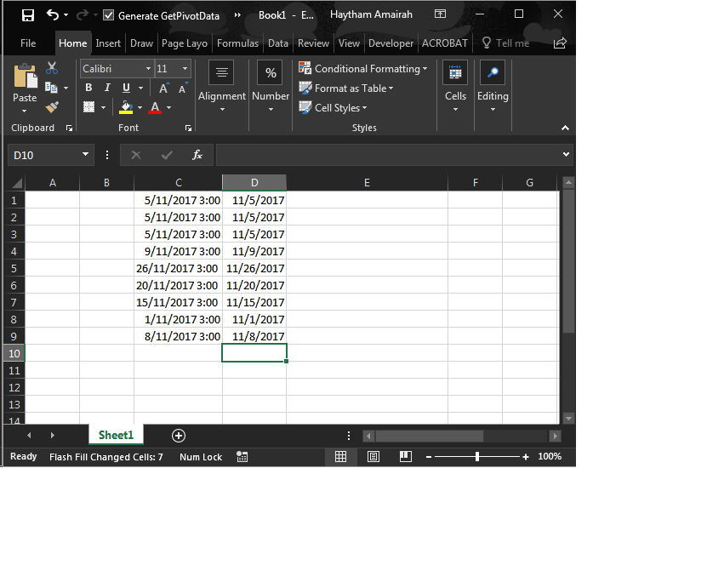Open the font size 11 dropdown

185,69
